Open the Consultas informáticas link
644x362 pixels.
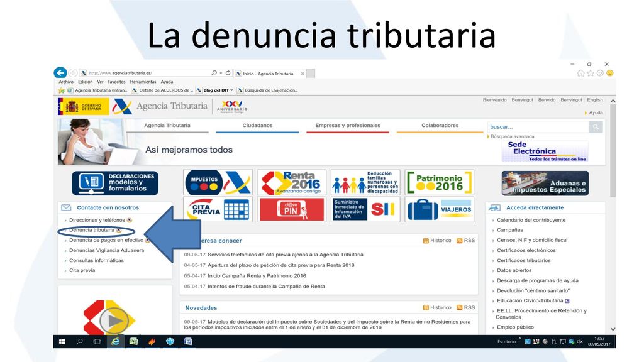pyautogui.click(x=96, y=261)
